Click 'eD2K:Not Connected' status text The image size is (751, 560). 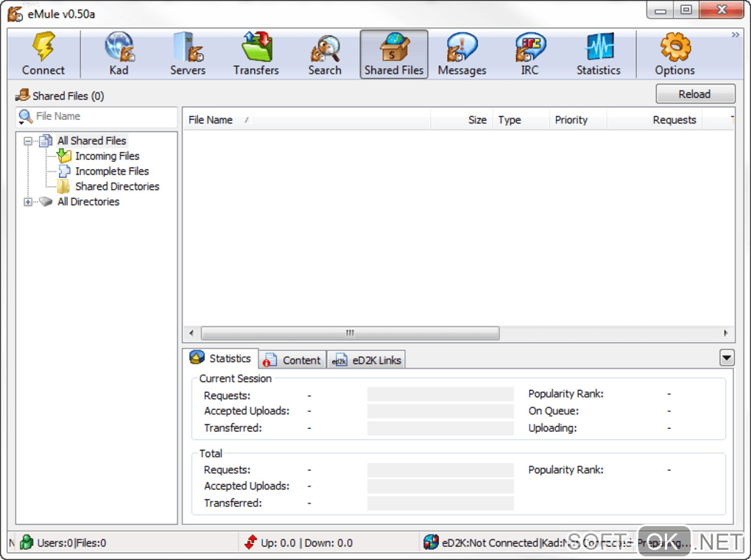click(490, 543)
